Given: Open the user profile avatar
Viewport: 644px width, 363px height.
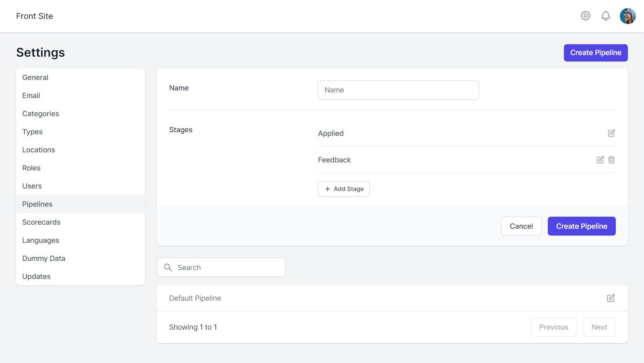Looking at the screenshot, I should point(627,16).
